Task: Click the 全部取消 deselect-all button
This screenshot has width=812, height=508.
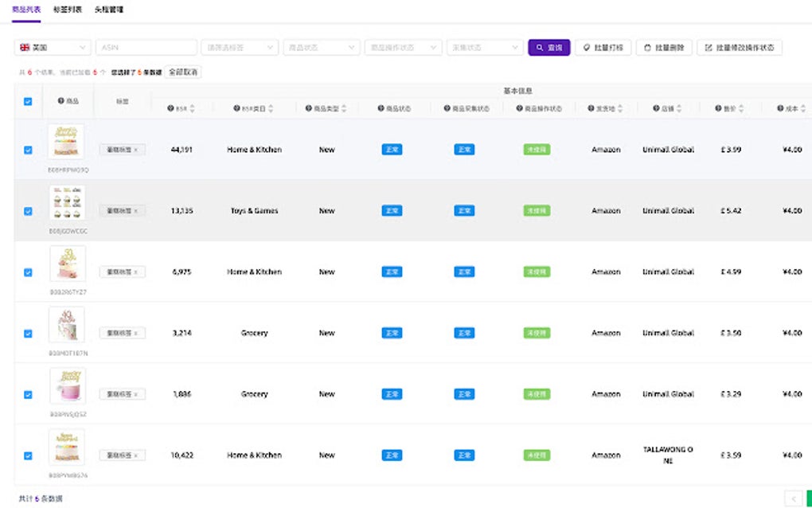Action: tap(183, 72)
